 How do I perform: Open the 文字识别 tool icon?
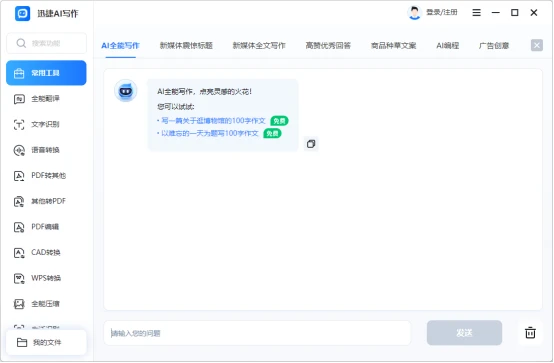pos(19,124)
